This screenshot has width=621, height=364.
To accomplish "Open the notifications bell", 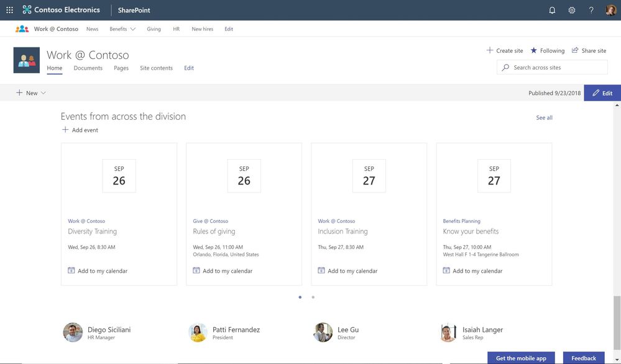I will coord(552,11).
